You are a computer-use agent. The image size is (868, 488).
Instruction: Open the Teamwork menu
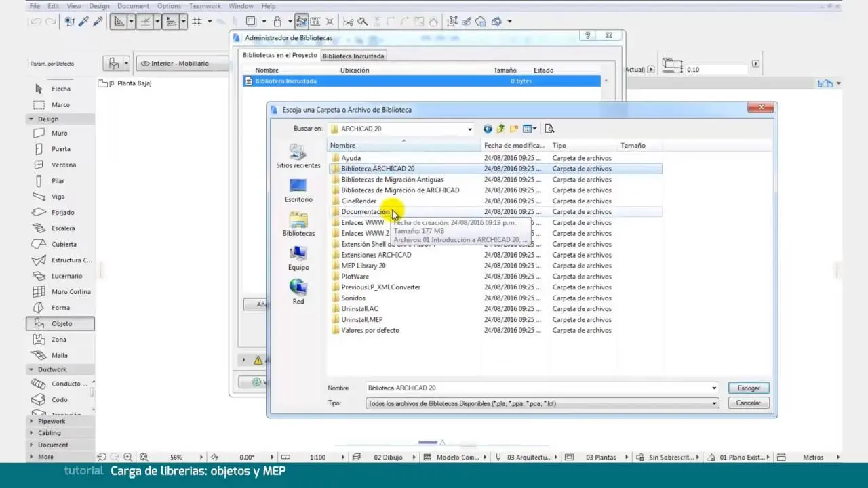pyautogui.click(x=205, y=6)
